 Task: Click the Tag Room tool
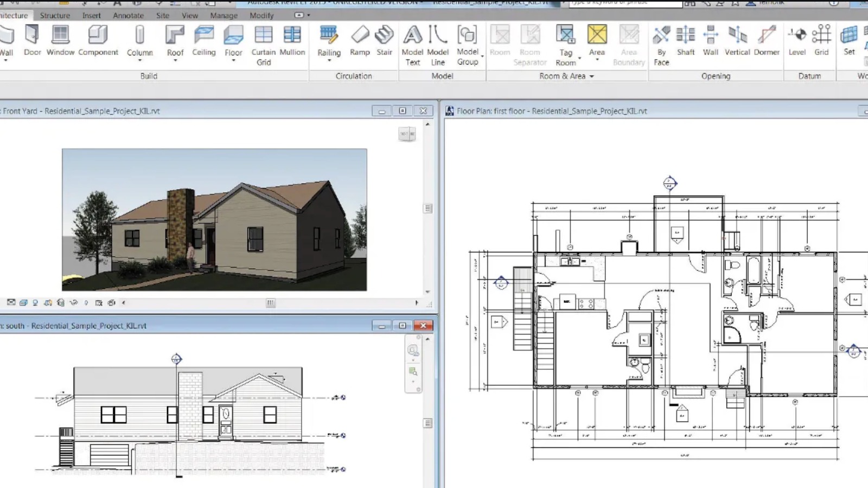click(x=565, y=46)
